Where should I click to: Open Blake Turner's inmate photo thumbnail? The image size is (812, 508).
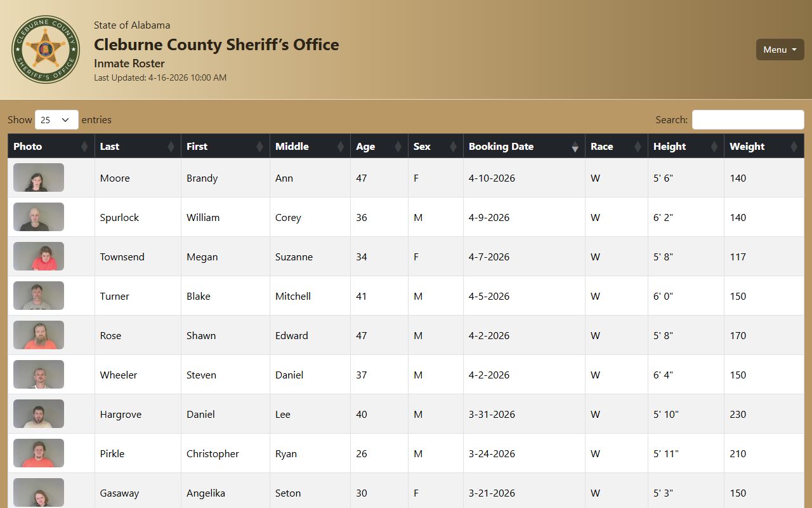pos(39,296)
